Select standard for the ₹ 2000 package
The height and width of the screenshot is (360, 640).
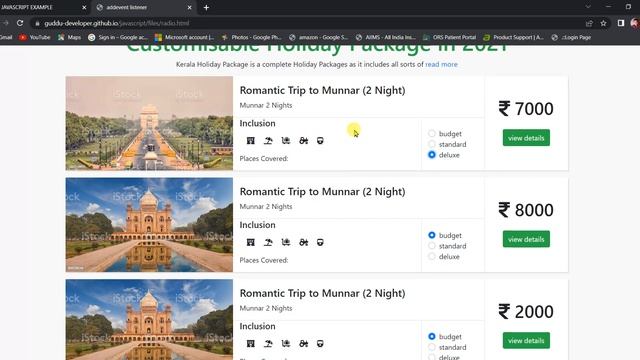click(x=432, y=347)
